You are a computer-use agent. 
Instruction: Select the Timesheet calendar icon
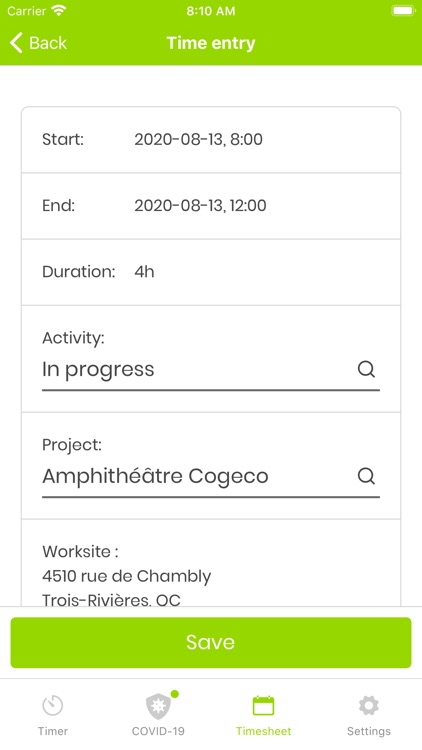click(x=263, y=706)
